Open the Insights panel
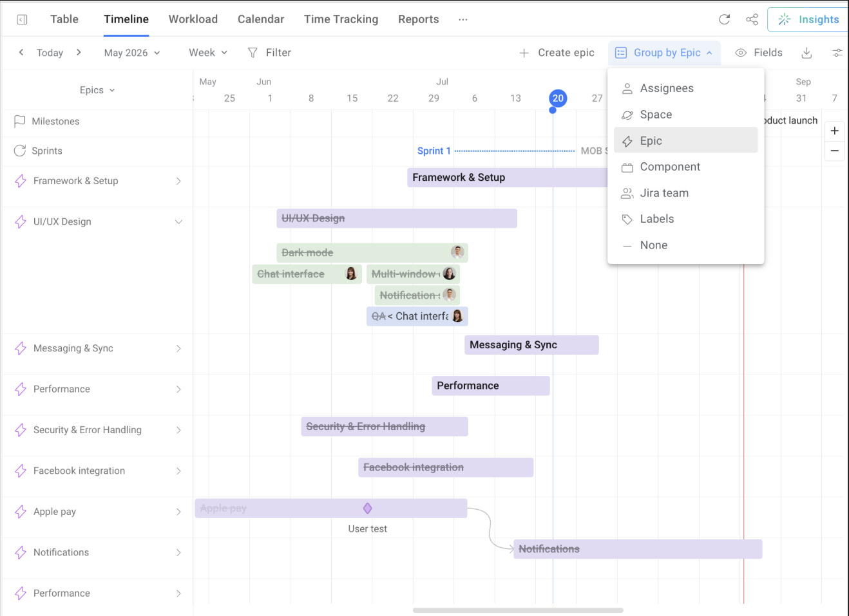Screen dimensions: 849x616 click(x=808, y=19)
